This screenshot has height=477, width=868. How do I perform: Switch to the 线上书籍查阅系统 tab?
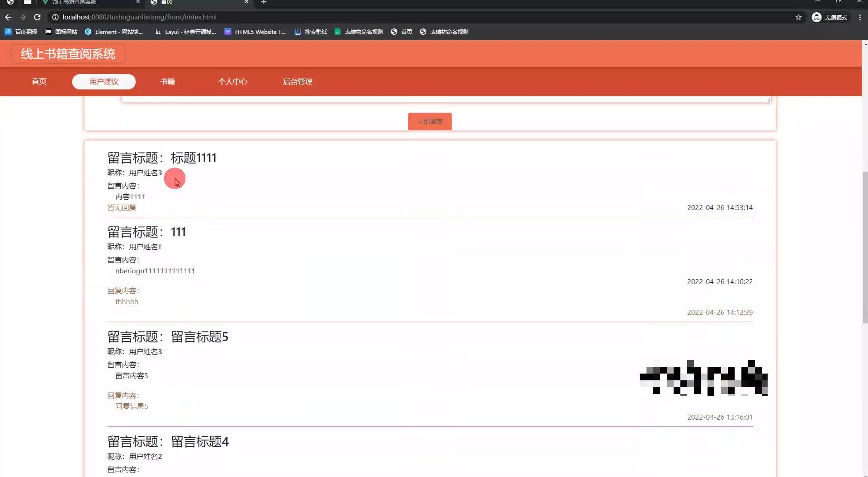[x=88, y=3]
